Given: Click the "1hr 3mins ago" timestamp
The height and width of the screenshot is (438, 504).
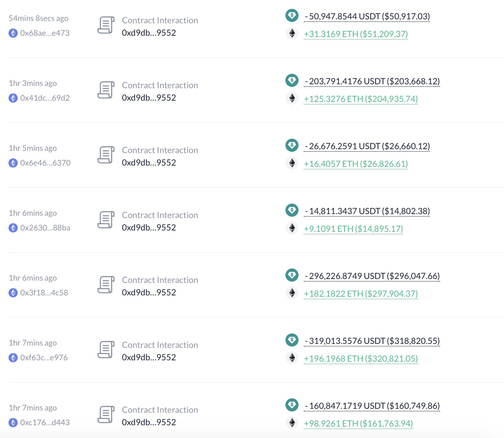Looking at the screenshot, I should coord(33,83).
